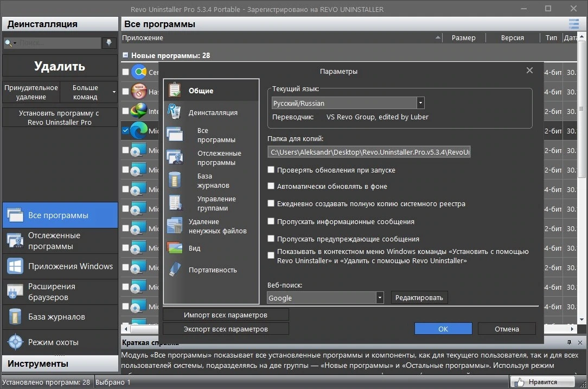Click the pin icon of Краткая справка panel
The height and width of the screenshot is (389, 588).
pos(569,342)
